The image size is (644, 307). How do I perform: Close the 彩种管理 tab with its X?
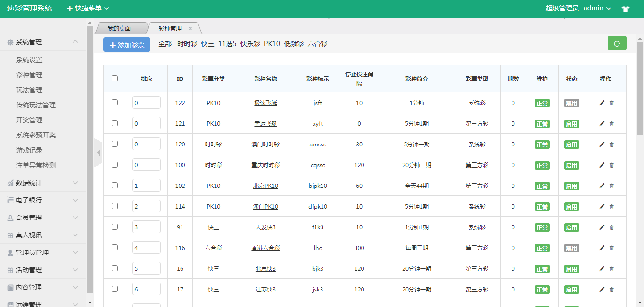[x=190, y=29]
